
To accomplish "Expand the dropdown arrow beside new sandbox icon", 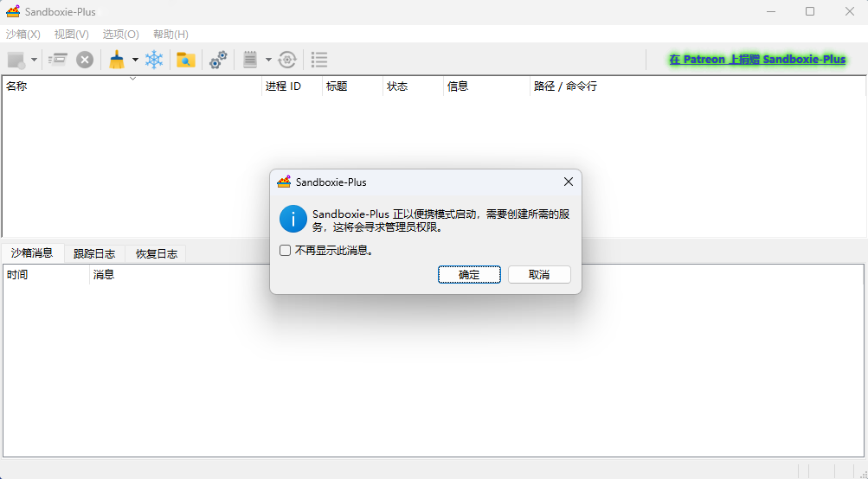I will 35,60.
